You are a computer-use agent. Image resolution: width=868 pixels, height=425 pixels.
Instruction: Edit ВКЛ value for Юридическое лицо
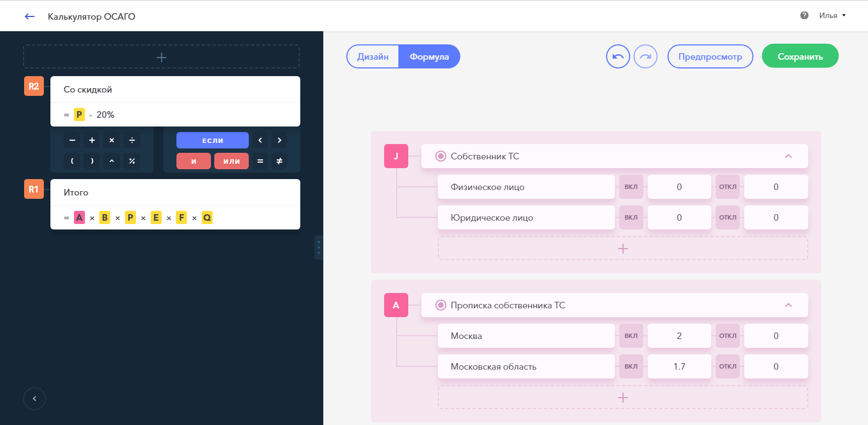click(679, 217)
